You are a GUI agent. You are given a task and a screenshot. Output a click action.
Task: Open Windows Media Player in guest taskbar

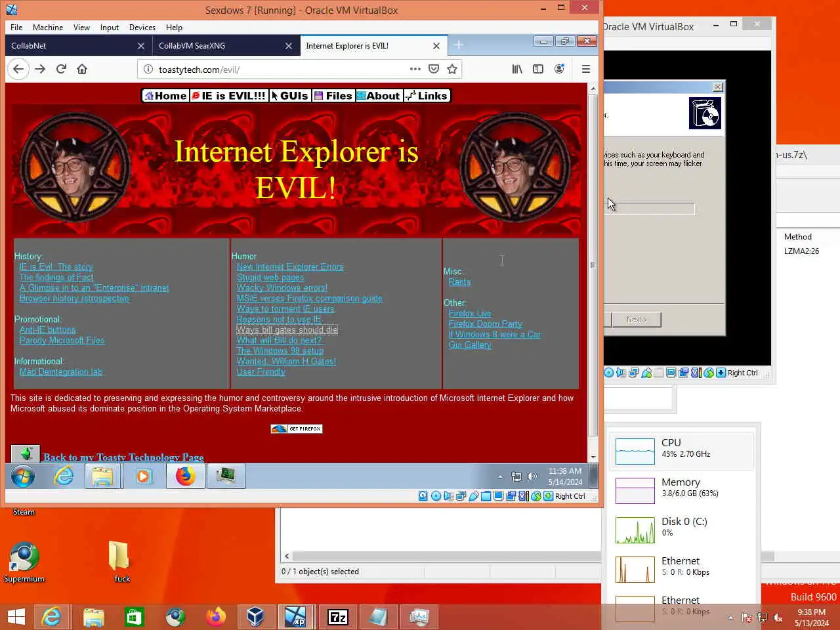[x=143, y=476]
